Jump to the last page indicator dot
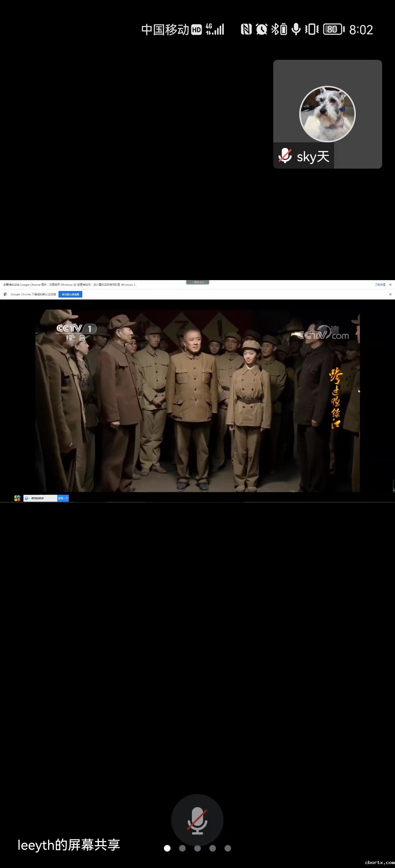 228,848
